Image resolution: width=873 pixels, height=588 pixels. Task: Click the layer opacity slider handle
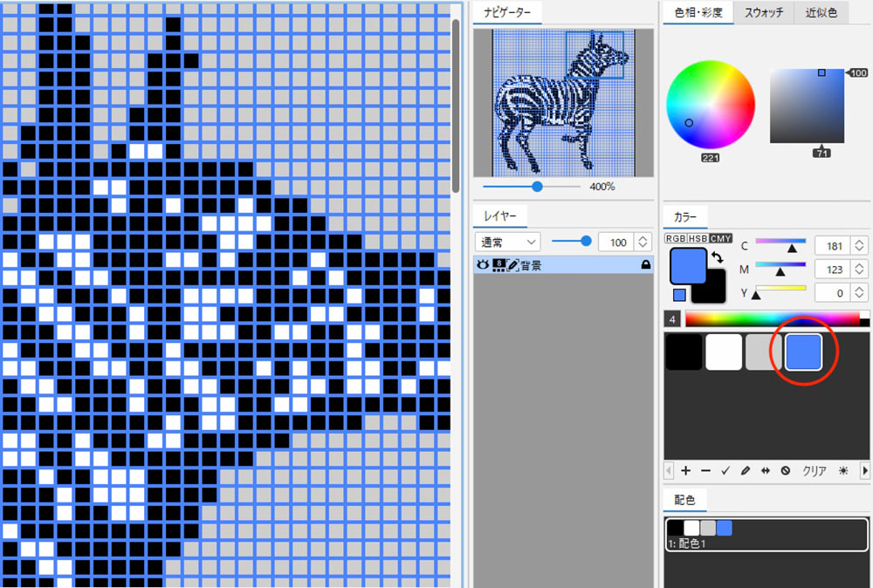[586, 241]
